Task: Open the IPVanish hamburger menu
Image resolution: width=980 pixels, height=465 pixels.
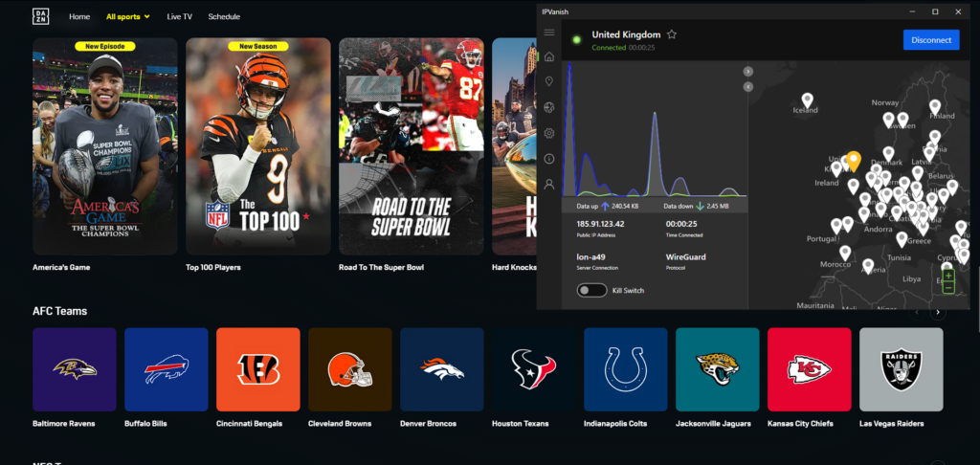Action: tap(548, 33)
